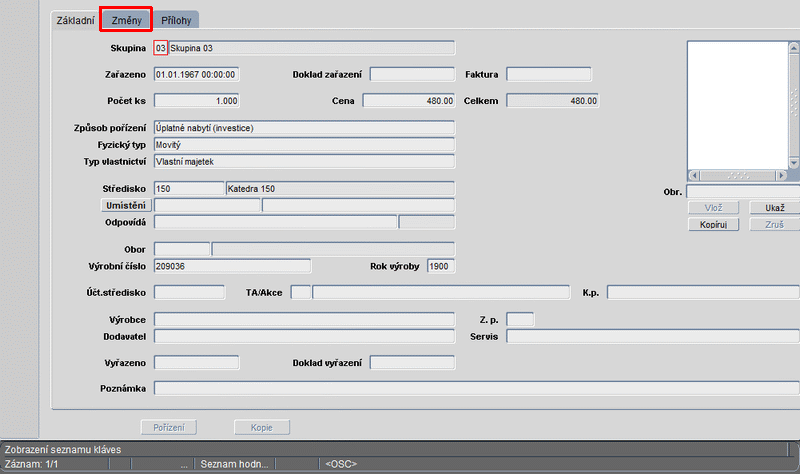800x474 pixels.
Task: Click 'Seznam hodn...' in the status bar
Action: (x=234, y=464)
